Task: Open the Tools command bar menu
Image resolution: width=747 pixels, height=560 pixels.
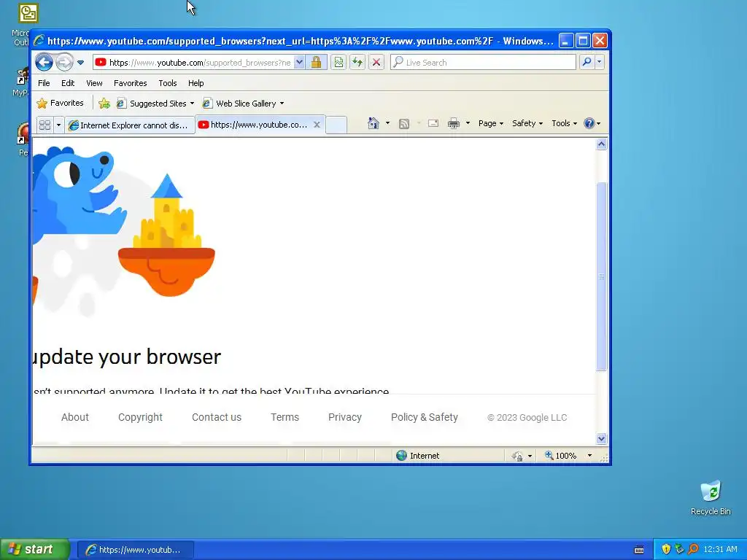Action: 564,123
